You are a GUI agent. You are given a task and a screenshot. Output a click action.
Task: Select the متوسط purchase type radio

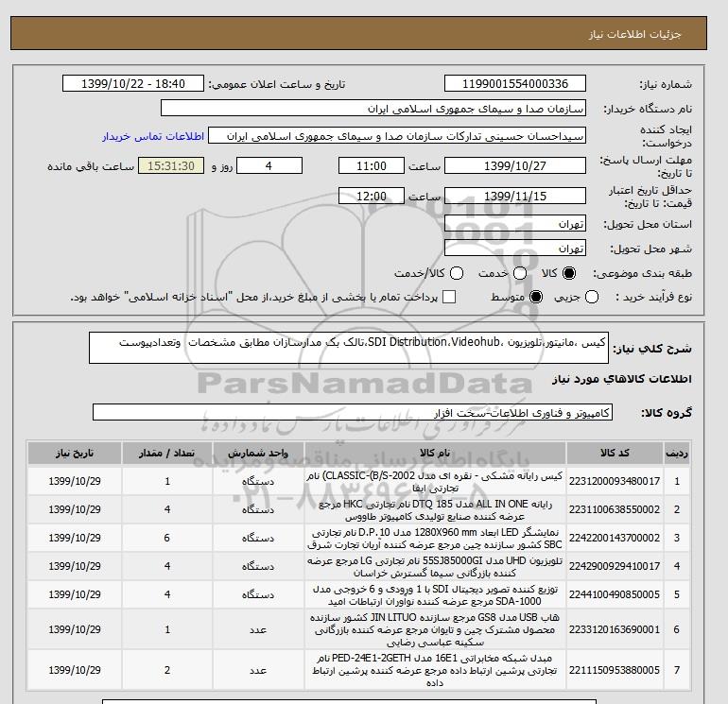(x=536, y=297)
